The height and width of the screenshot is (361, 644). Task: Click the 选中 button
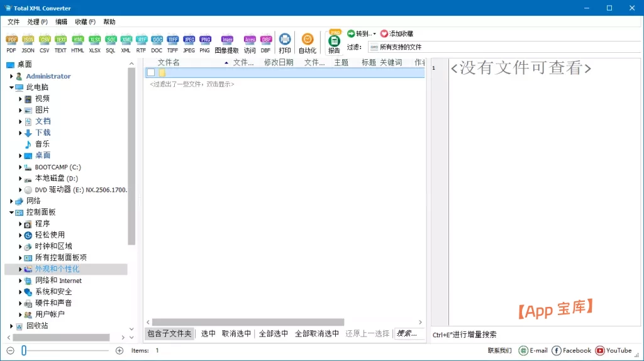tap(208, 333)
